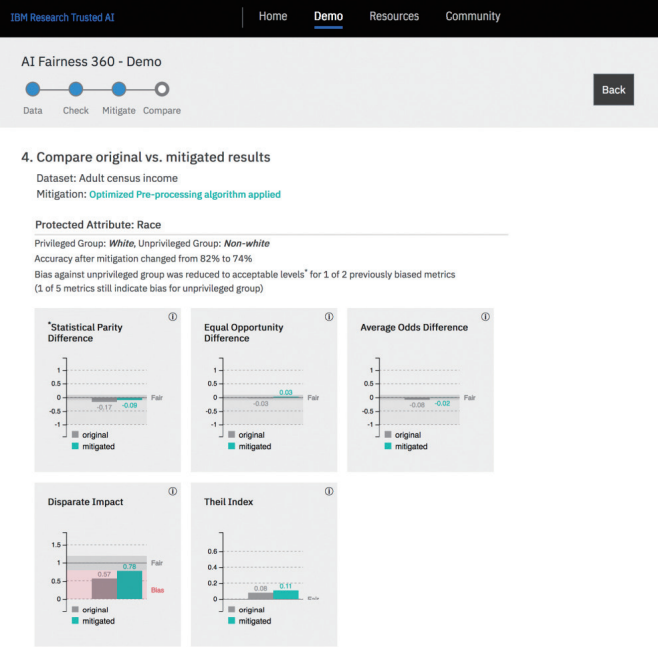Open the Home navigation tab
This screenshot has height=647, width=658.
point(272,16)
